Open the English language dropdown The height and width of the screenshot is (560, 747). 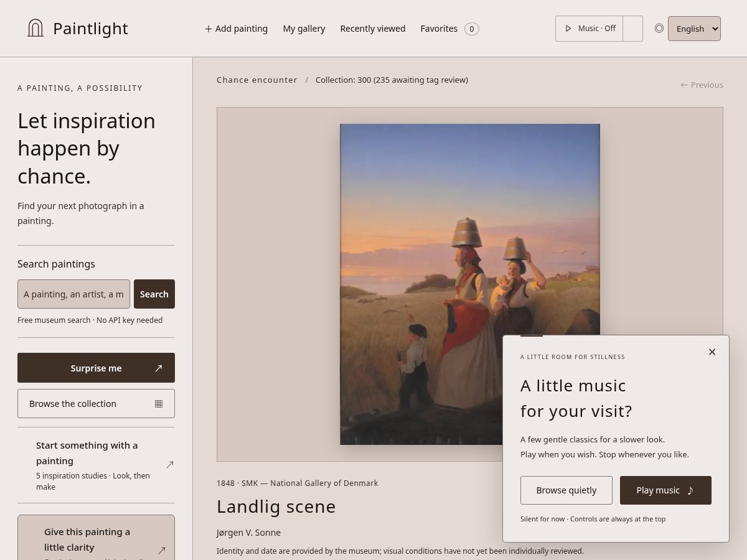(694, 29)
